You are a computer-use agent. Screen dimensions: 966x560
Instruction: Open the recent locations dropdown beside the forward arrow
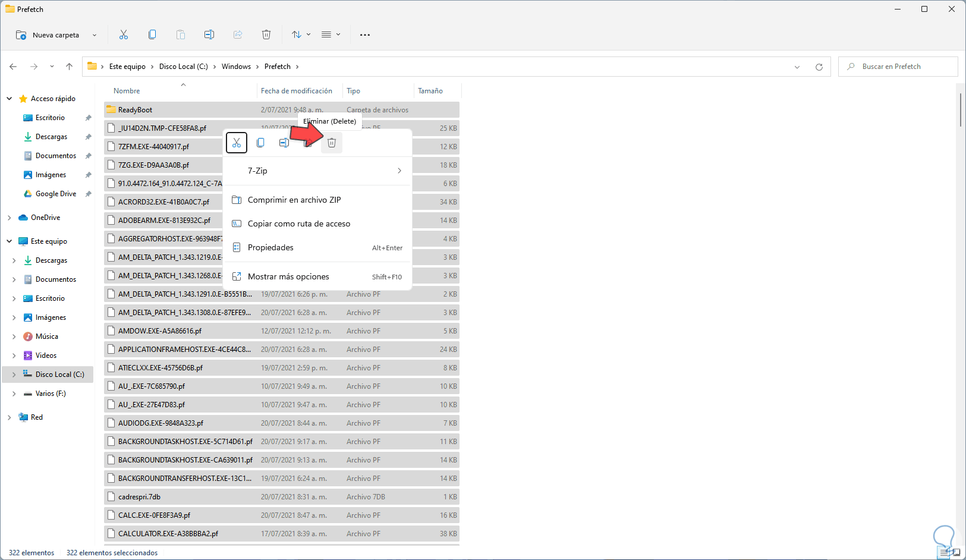52,67
